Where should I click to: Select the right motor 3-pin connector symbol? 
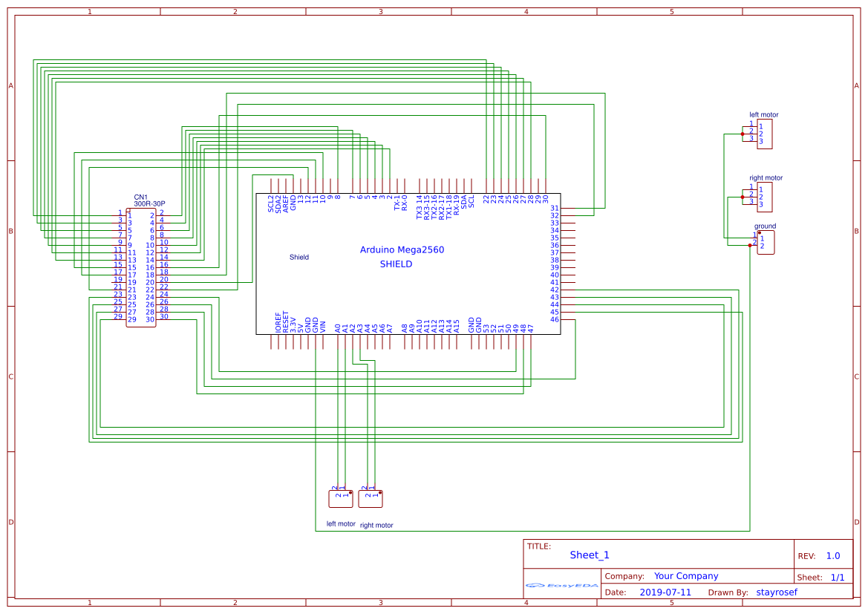[763, 197]
